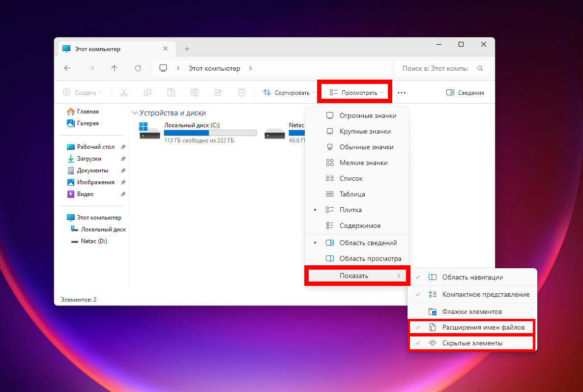Click the Refresh icon near address bar
Image resolution: width=583 pixels, height=392 pixels.
pyautogui.click(x=138, y=68)
